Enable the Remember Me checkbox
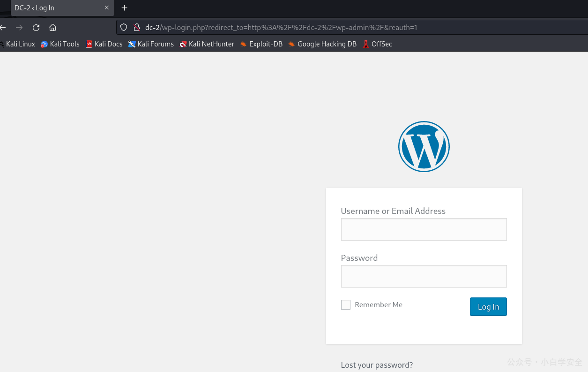 (346, 305)
